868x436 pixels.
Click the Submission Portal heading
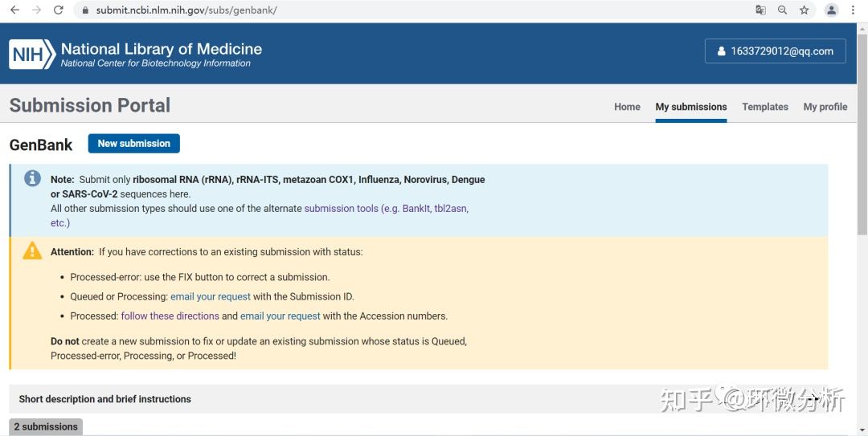pyautogui.click(x=90, y=105)
